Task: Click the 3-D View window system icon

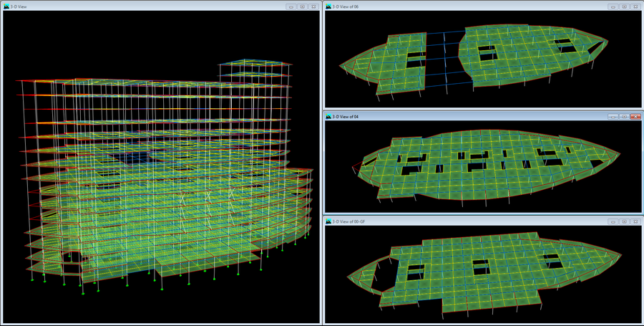Action: [6, 6]
